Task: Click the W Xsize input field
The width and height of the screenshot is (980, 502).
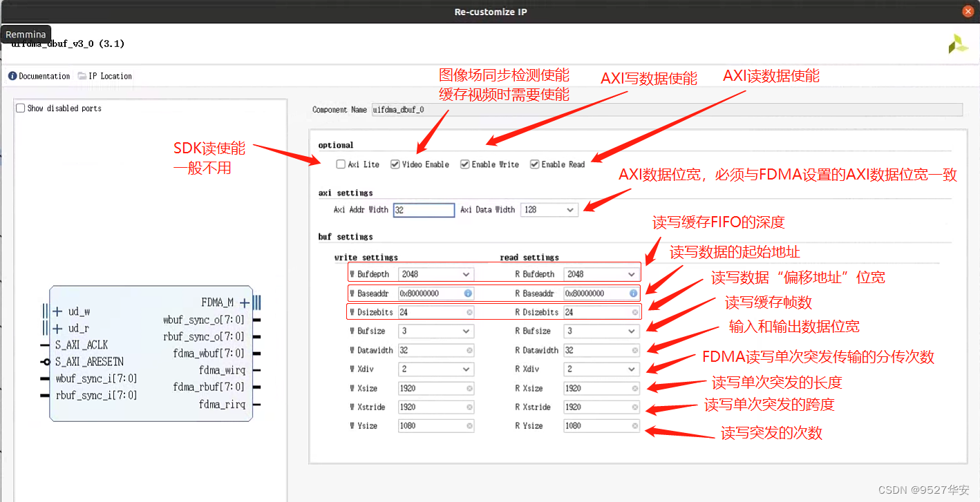Action: click(435, 388)
